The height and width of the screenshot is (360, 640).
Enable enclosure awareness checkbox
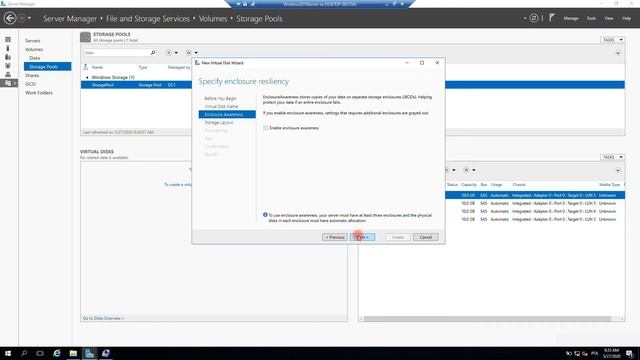(x=265, y=128)
